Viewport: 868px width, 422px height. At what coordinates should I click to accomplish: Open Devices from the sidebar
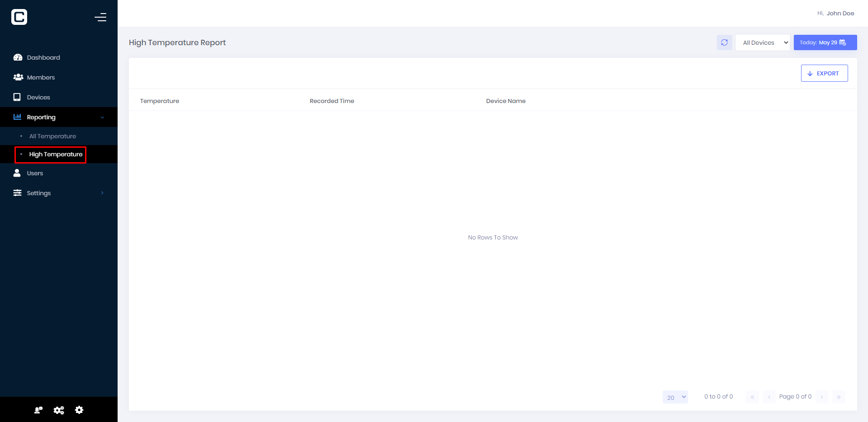(x=38, y=97)
